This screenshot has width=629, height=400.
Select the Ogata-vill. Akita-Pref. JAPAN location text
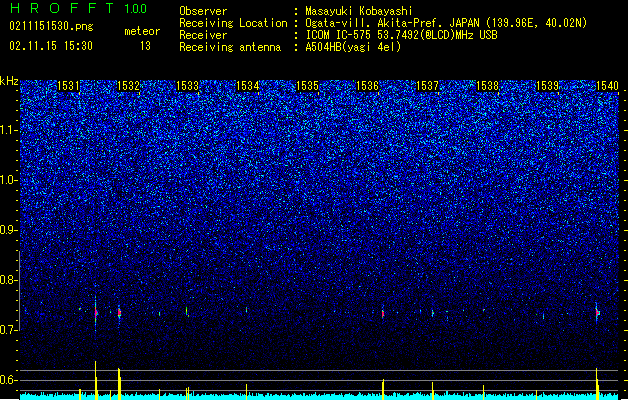[x=446, y=23]
